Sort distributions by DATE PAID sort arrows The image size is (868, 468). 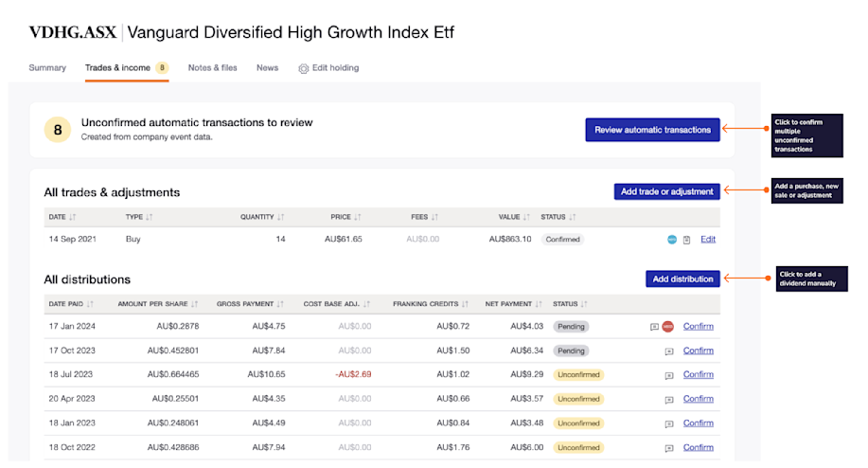point(90,304)
